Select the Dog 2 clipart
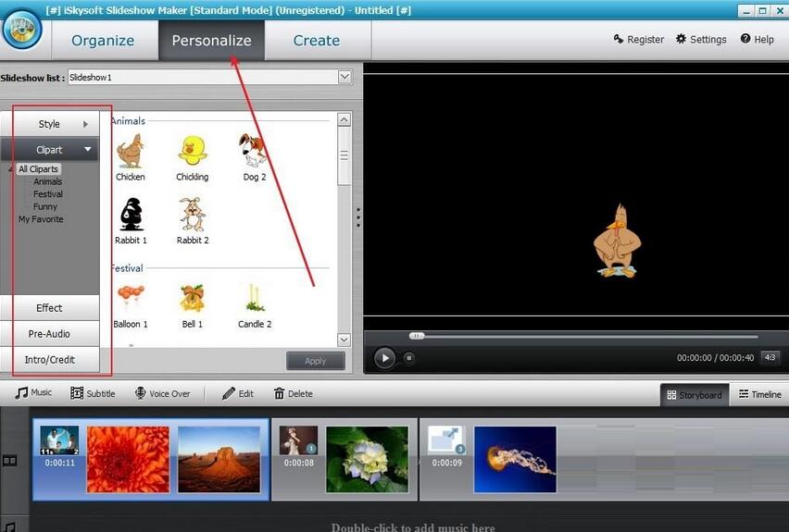This screenshot has height=532, width=789. pyautogui.click(x=254, y=157)
